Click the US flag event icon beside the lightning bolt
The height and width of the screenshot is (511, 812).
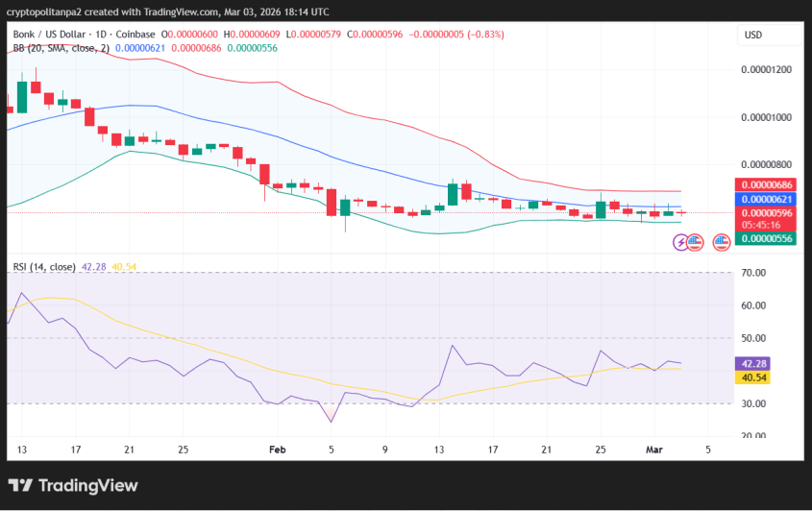(696, 243)
